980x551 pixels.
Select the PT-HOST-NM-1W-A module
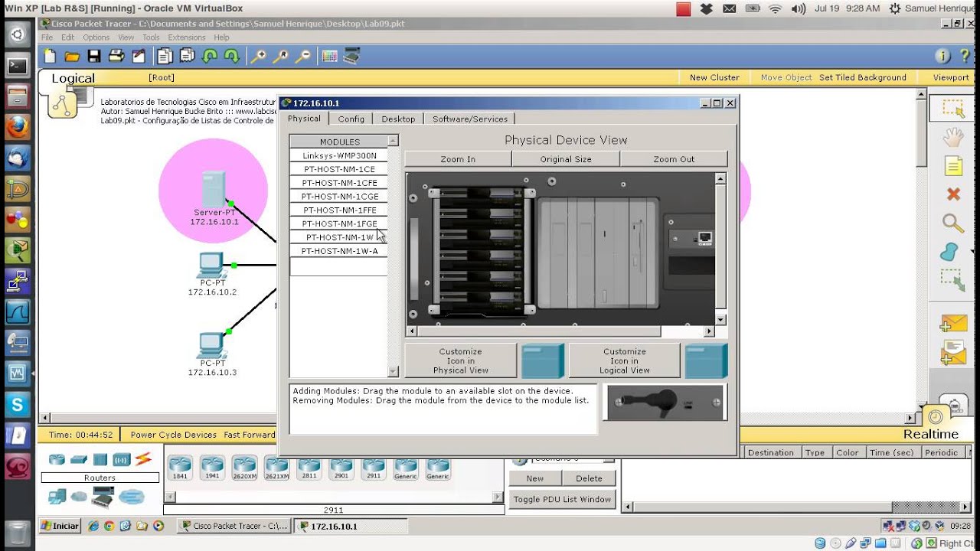click(x=339, y=251)
